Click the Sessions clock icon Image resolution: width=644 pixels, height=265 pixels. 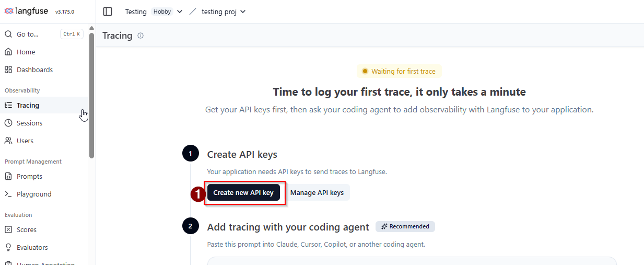click(8, 123)
